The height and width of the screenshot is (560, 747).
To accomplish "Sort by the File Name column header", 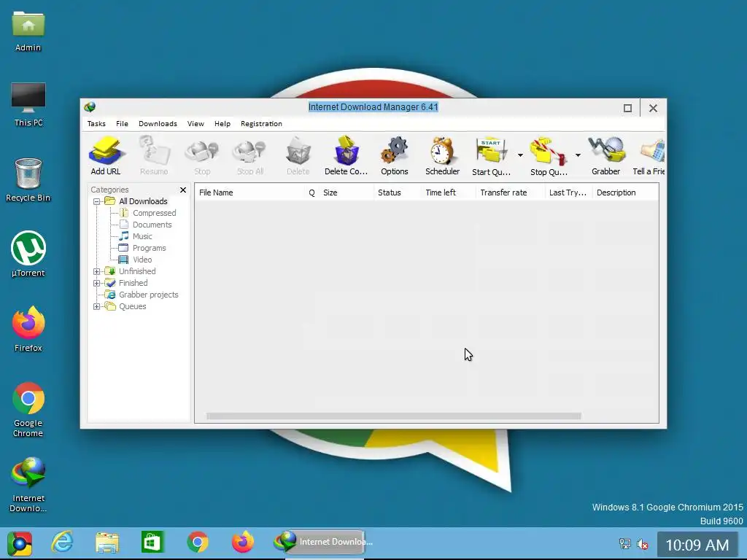I will pyautogui.click(x=249, y=192).
